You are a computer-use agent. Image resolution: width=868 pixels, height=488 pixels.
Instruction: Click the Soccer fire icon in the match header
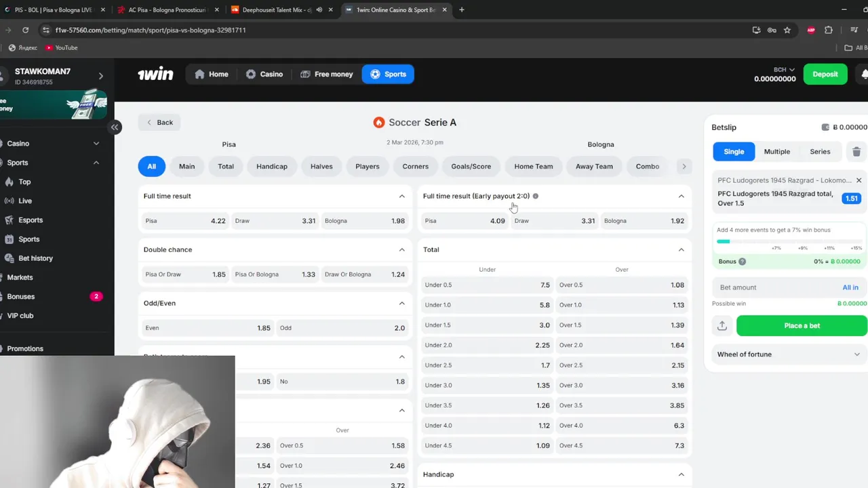pos(379,123)
